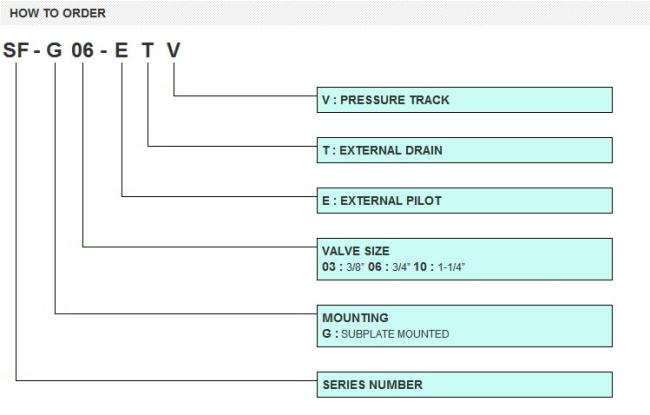
Task: Click the EXTERNAL DRAIN label text
Action: click(x=391, y=150)
